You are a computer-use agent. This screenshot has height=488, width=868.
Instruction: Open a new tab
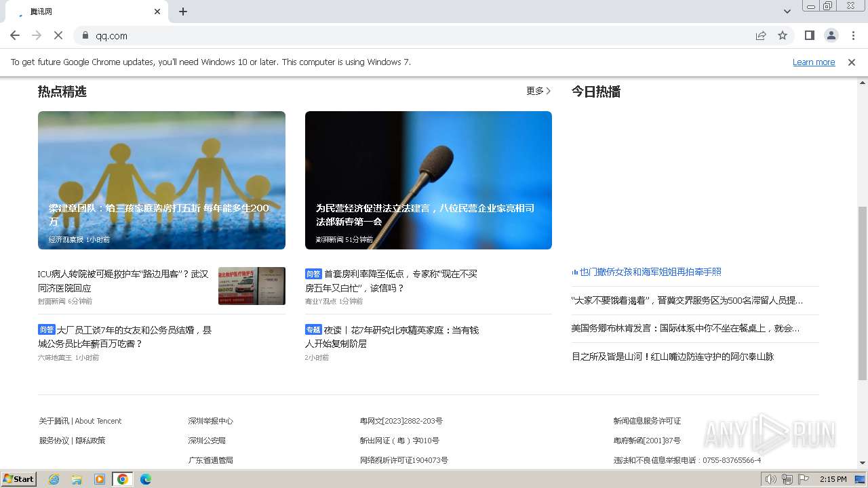pyautogui.click(x=183, y=12)
